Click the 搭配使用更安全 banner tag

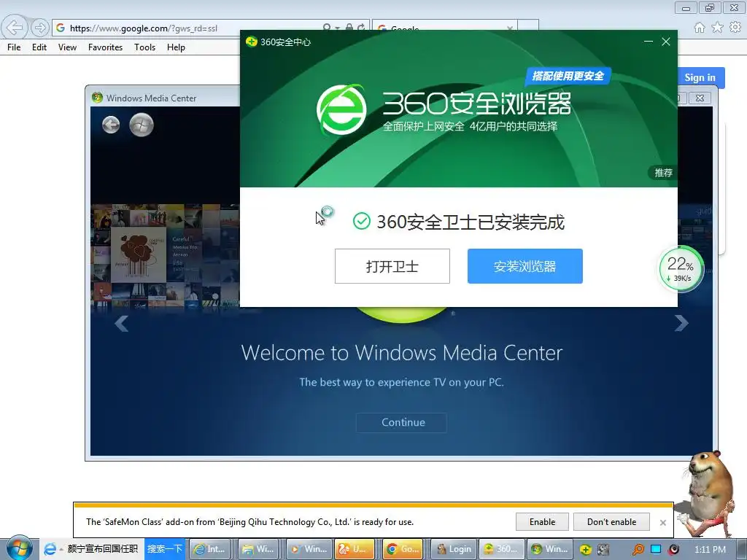click(568, 76)
